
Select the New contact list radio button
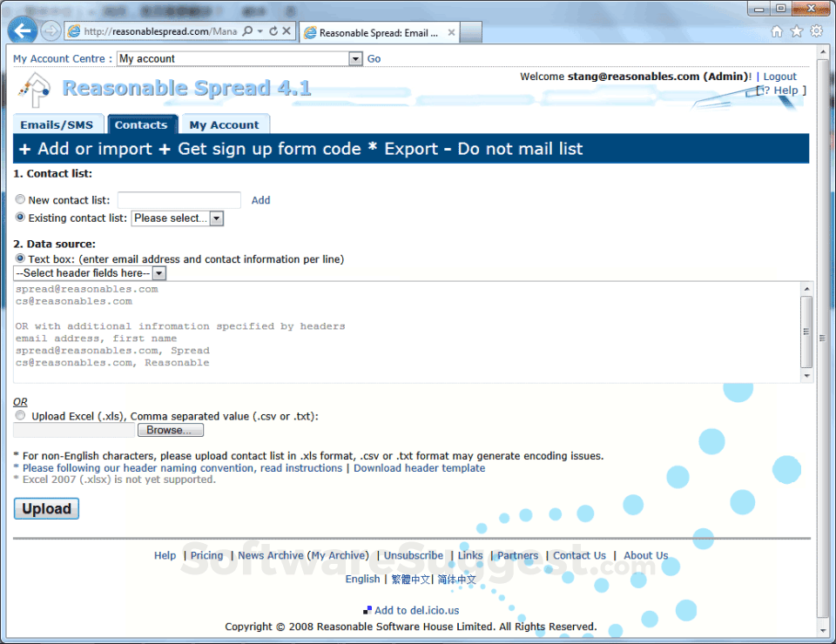[20, 199]
